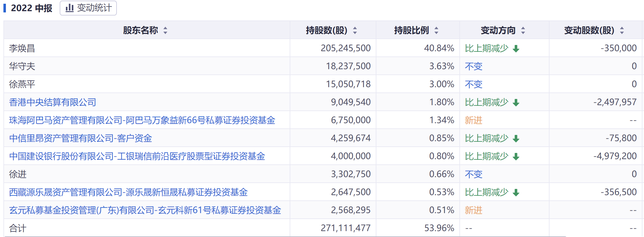
Task: Open 珠海阿巴马资产管理有限公司 fund link
Action: pos(142,120)
